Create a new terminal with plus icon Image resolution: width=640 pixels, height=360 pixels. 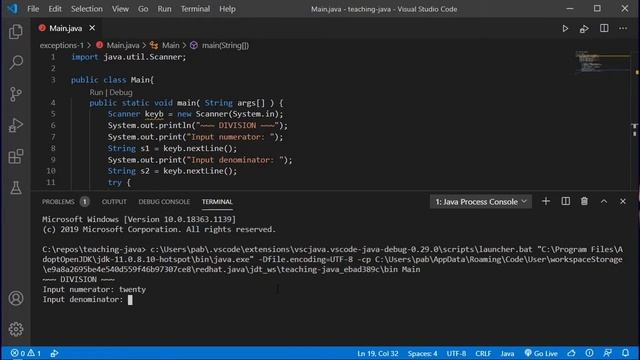click(546, 201)
